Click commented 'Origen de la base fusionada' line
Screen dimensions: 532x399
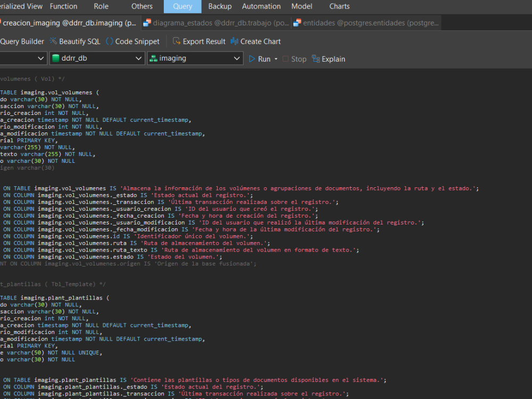tap(128, 264)
